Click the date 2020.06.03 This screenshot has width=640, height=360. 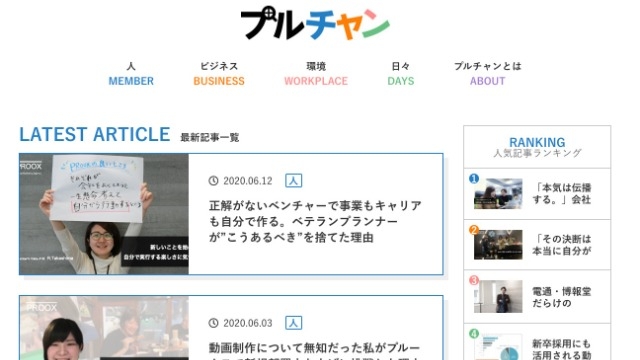pyautogui.click(x=248, y=323)
